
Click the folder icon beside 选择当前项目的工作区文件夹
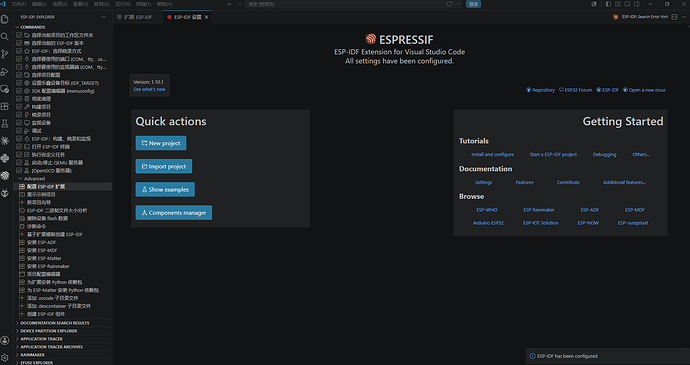coord(27,35)
